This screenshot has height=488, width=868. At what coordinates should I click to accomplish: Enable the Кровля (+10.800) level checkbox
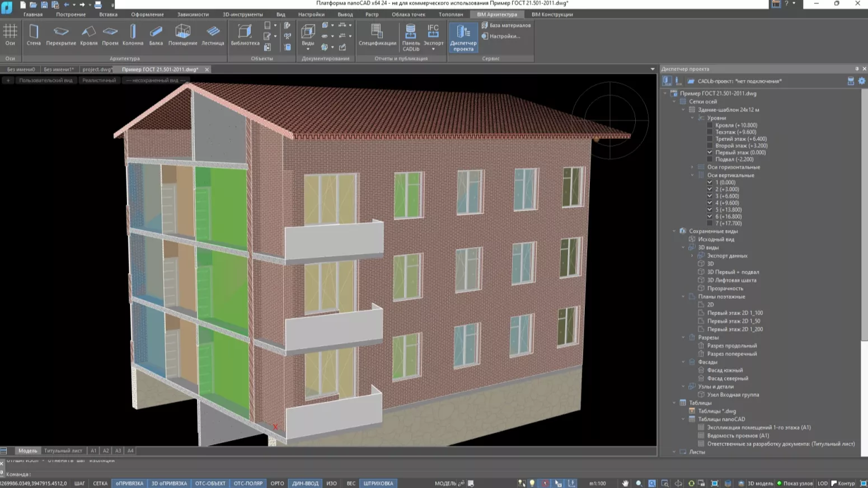(x=710, y=125)
